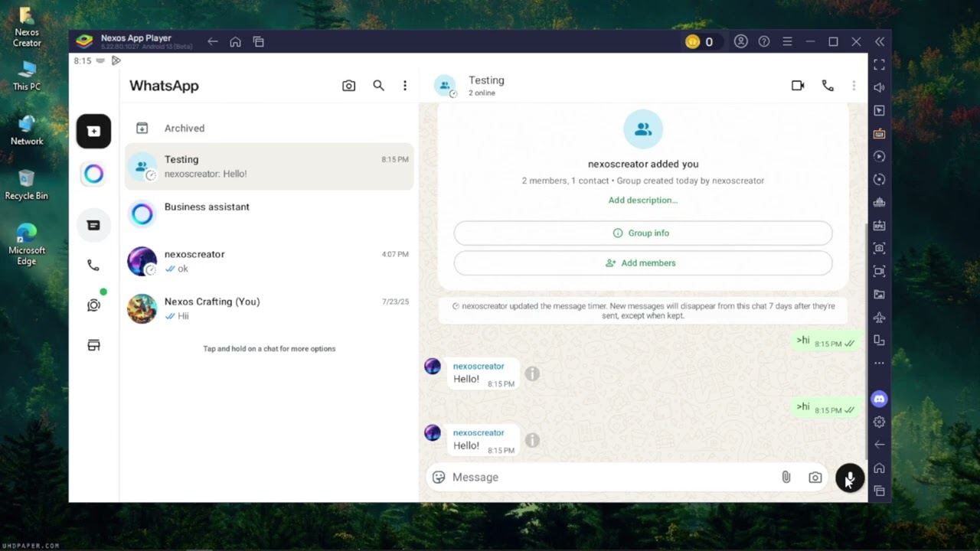Open emoji picker in message box
980x551 pixels.
coord(439,477)
